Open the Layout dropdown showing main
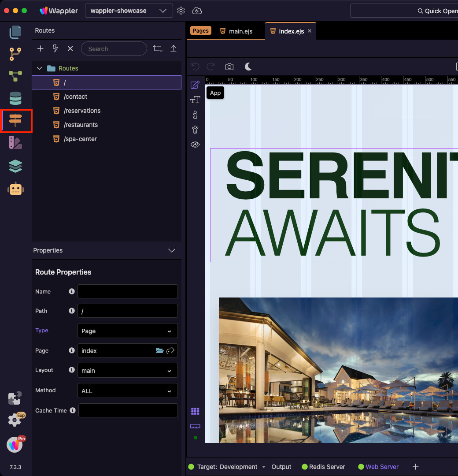458x476 pixels. 127,371
